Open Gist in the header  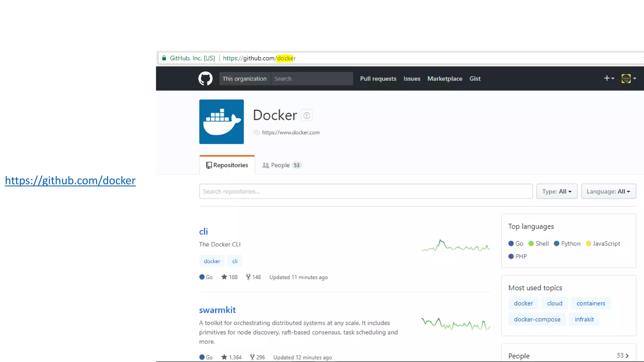(475, 79)
